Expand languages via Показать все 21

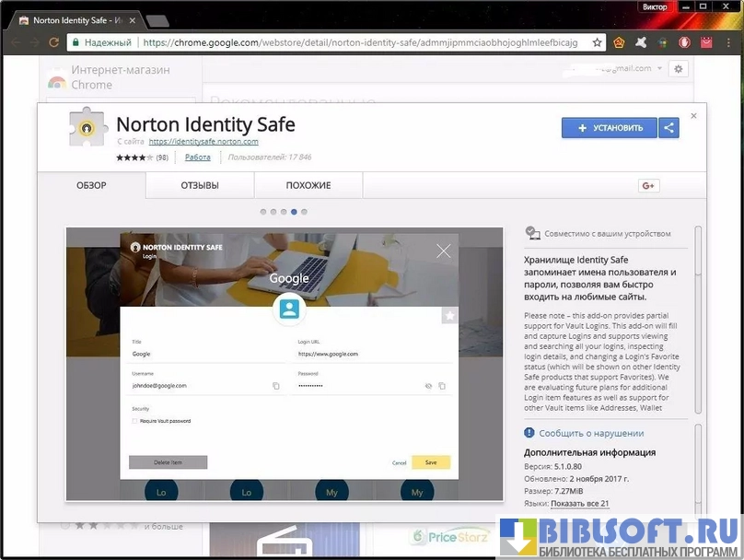[579, 504]
